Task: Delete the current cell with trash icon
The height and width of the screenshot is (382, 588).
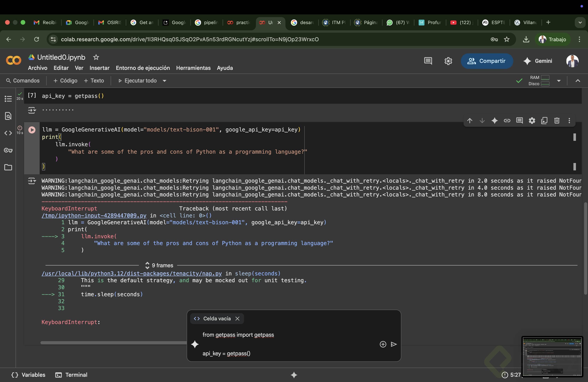Action: tap(557, 121)
